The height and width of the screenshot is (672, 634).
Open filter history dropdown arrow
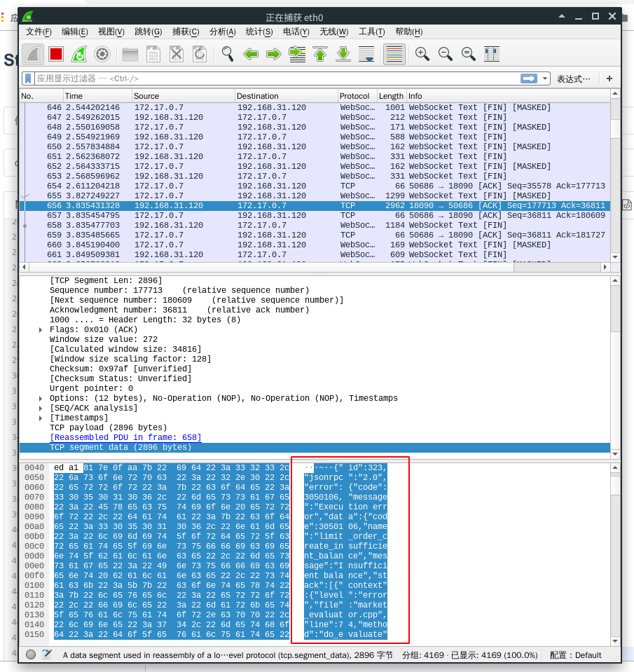pos(544,78)
